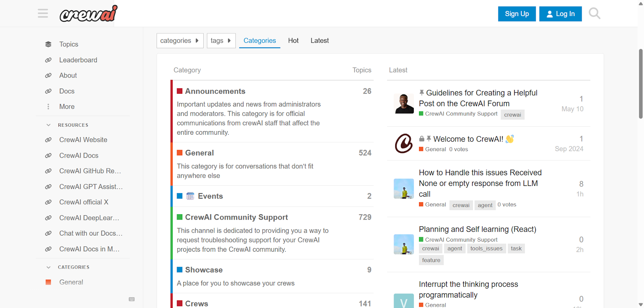Click the link icon beside CrewAI official X
The image size is (644, 308).
coord(48,202)
